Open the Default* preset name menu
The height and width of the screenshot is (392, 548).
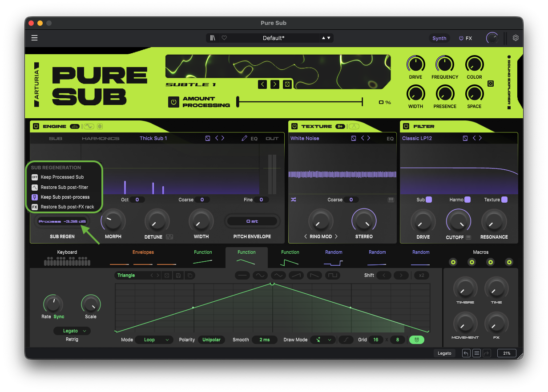click(x=274, y=38)
